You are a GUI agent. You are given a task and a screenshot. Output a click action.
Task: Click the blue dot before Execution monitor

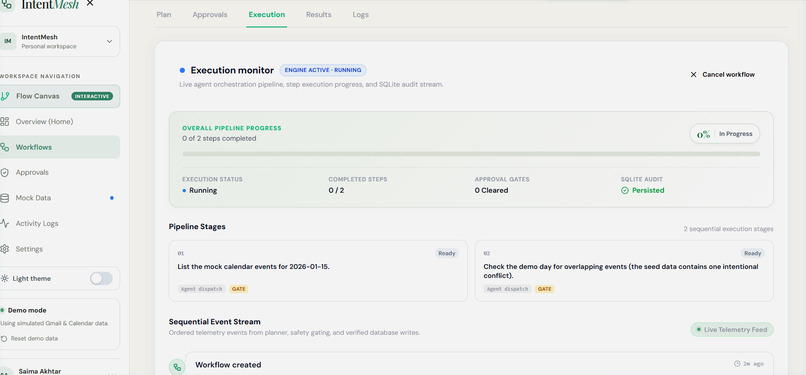click(x=182, y=70)
